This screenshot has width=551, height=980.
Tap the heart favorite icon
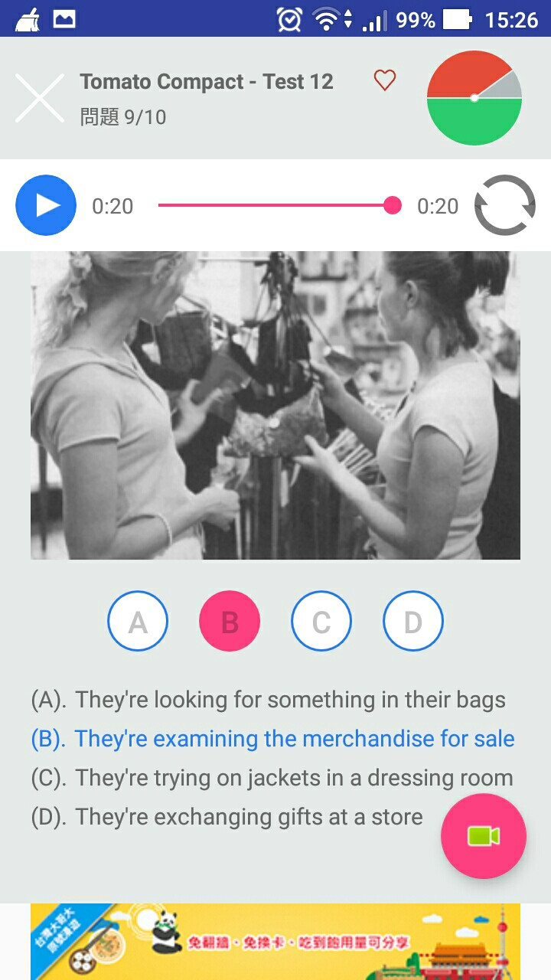coord(385,80)
